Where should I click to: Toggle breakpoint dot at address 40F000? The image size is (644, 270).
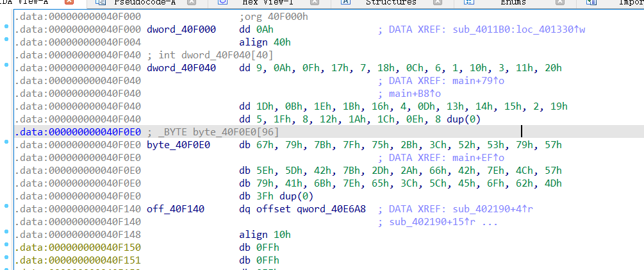point(6,30)
